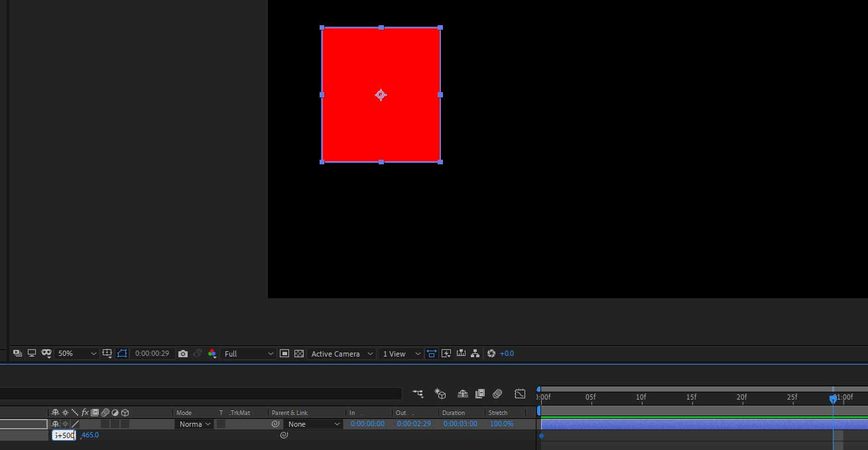Click the Adobe Color channel icon
Image resolution: width=868 pixels, height=450 pixels.
click(x=212, y=353)
